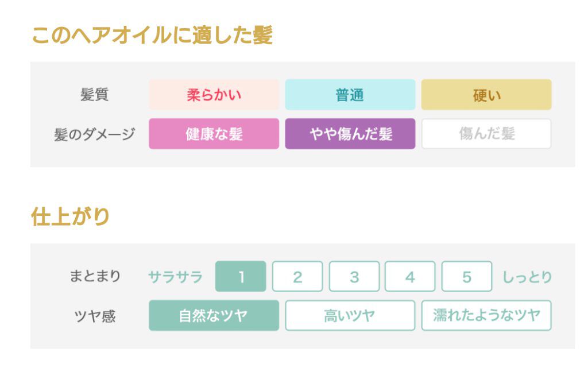
Task: Select the 柔らかい hair type option
Action: [214, 95]
